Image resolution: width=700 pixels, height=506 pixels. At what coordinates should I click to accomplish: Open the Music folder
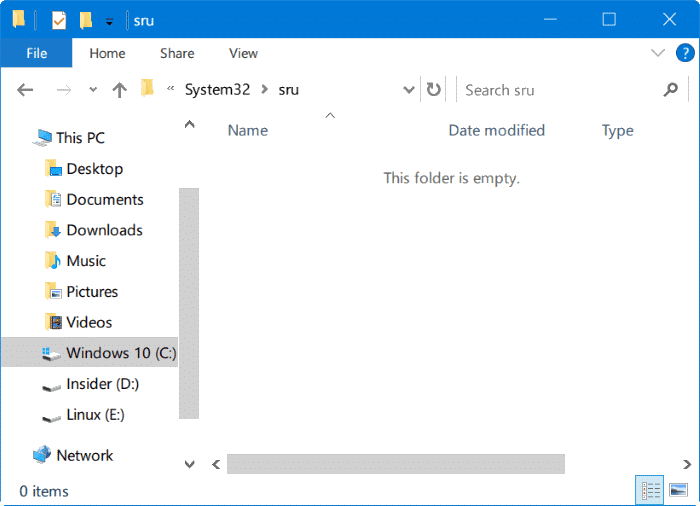pos(86,261)
